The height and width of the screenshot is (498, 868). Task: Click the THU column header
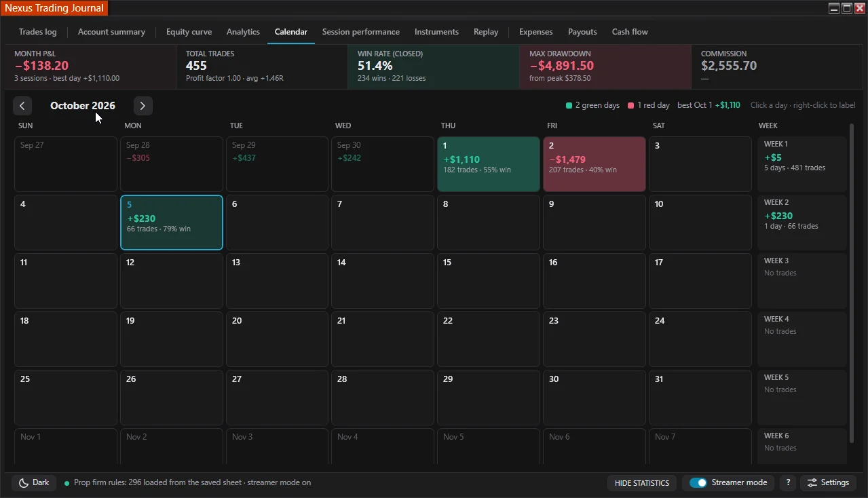click(449, 126)
